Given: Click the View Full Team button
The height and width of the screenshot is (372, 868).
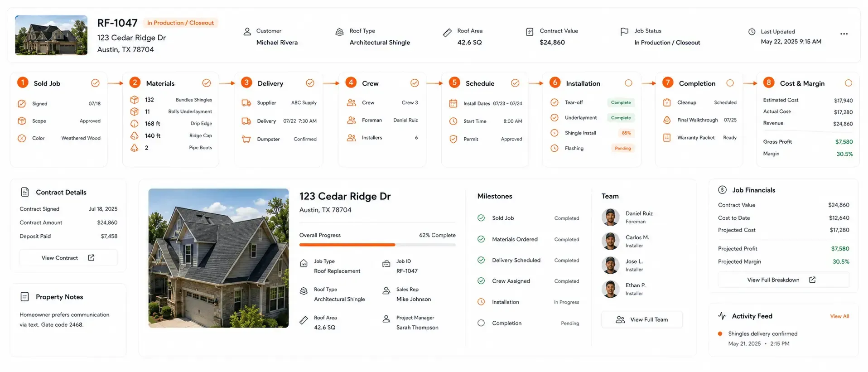Looking at the screenshot, I should pos(642,319).
